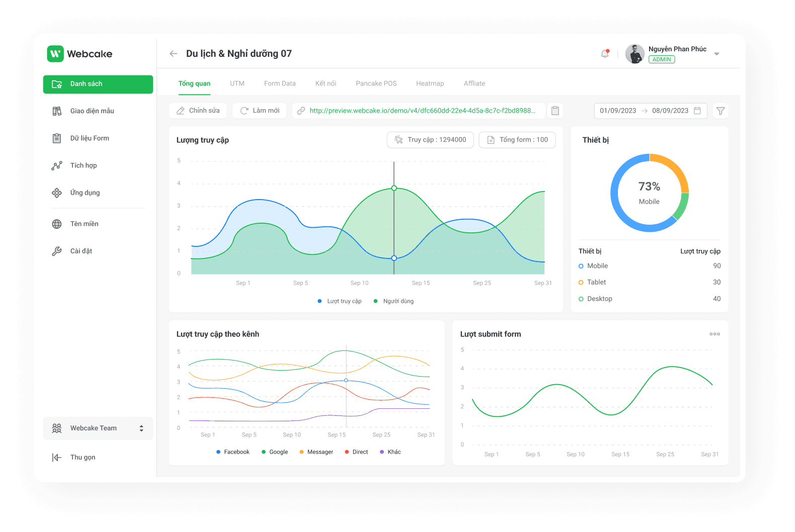
Task: Click the Chỉnh sửa edit button
Action: (x=198, y=111)
